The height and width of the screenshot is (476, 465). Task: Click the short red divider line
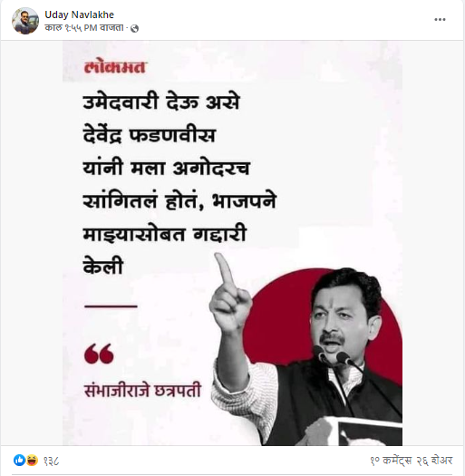(x=111, y=306)
